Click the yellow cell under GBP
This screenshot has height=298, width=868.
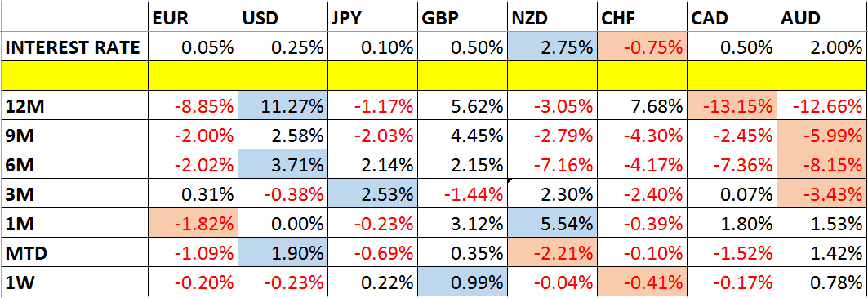[462, 76]
